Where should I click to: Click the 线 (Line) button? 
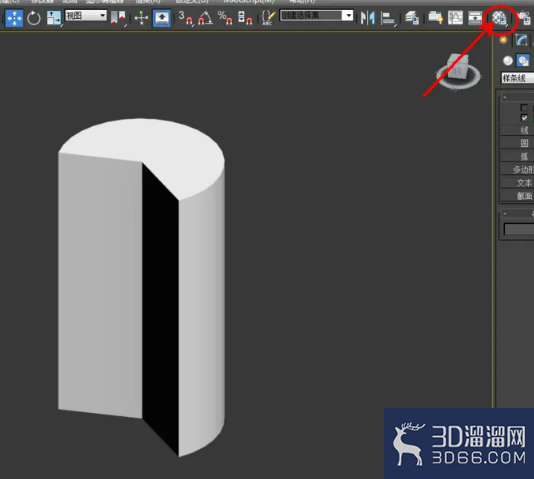[x=517, y=130]
